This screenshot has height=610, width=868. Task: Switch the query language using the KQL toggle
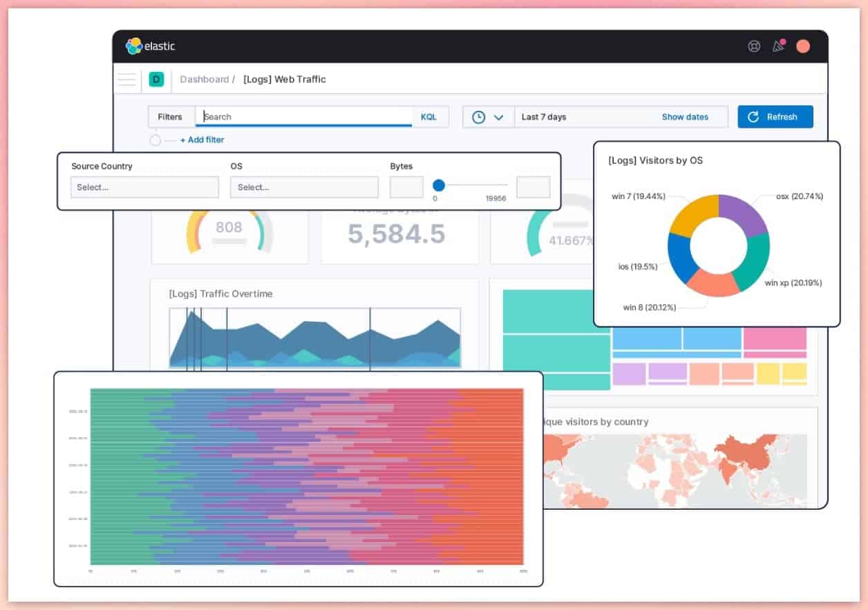click(430, 116)
